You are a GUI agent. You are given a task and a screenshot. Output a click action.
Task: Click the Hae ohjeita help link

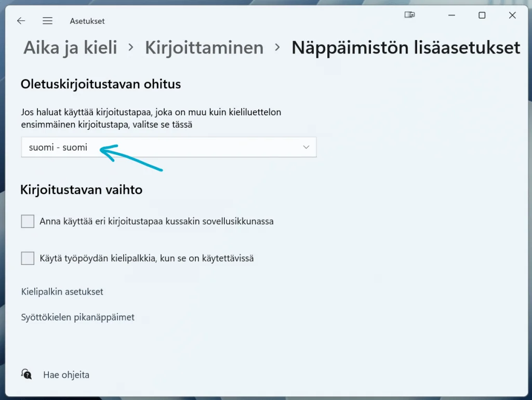coord(66,375)
